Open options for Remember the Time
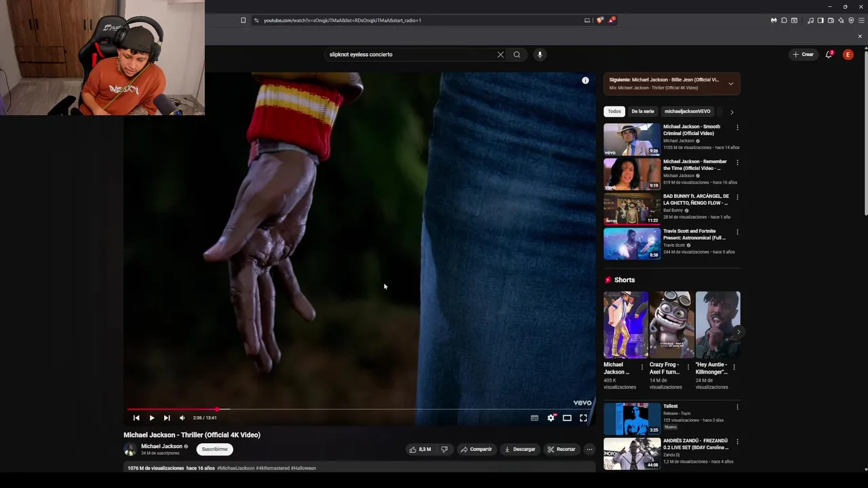This screenshot has height=488, width=868. [737, 163]
